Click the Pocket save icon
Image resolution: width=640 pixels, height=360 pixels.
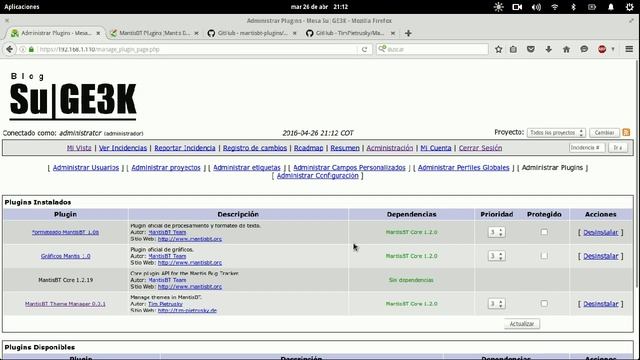pyautogui.click(x=531, y=49)
